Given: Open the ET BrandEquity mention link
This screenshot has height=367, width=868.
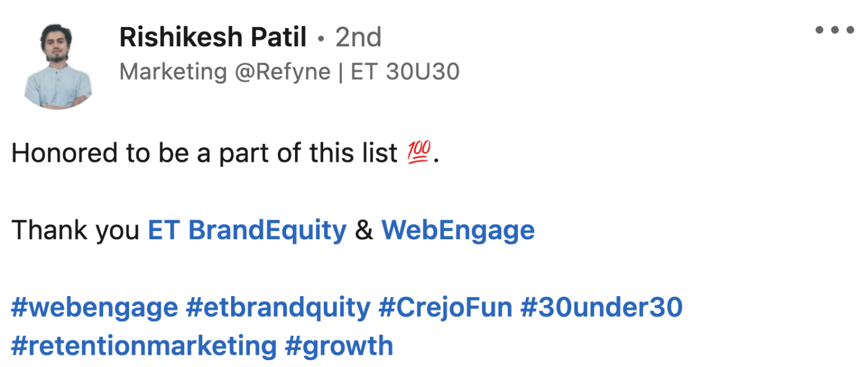Looking at the screenshot, I should 247,230.
